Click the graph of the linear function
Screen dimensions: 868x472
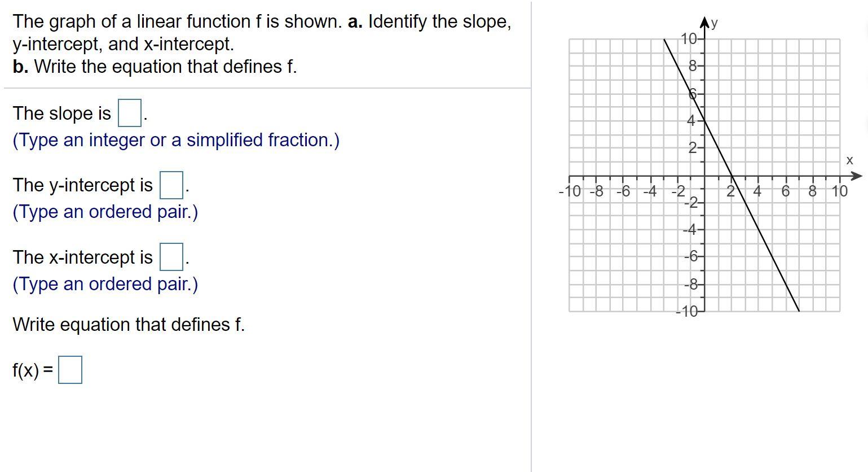705,175
